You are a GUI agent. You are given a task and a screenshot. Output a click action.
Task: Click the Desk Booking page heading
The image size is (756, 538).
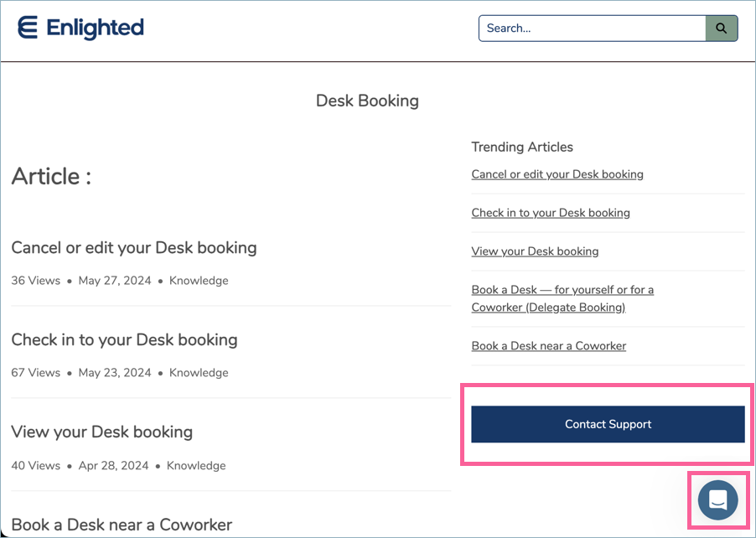367,101
